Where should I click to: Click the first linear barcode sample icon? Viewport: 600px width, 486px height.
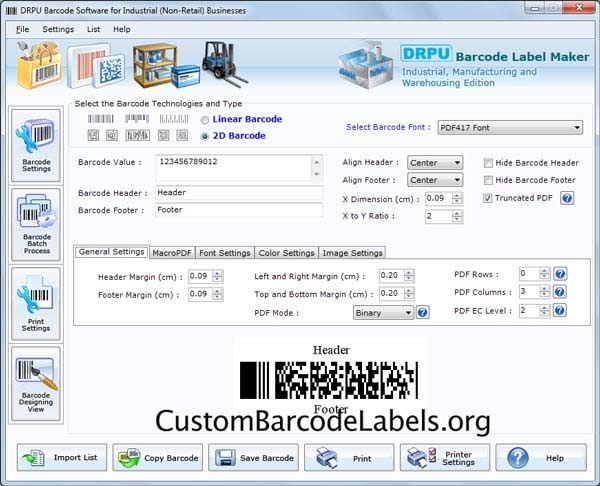(101, 119)
